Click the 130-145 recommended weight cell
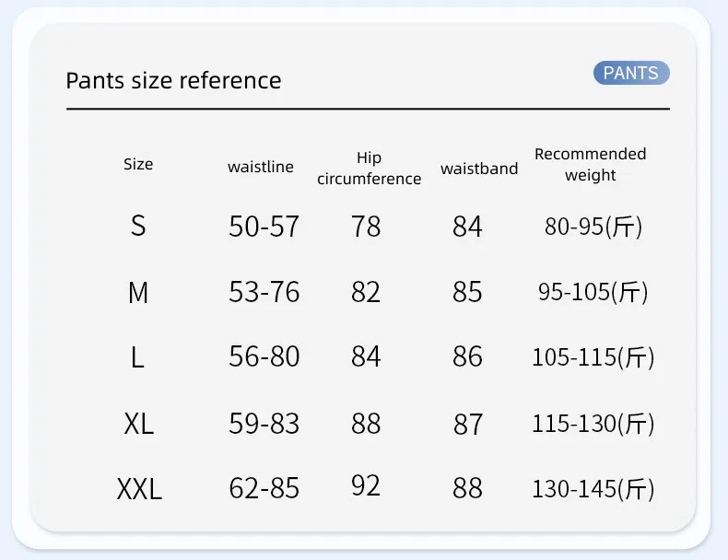The width and height of the screenshot is (728, 560). (593, 489)
